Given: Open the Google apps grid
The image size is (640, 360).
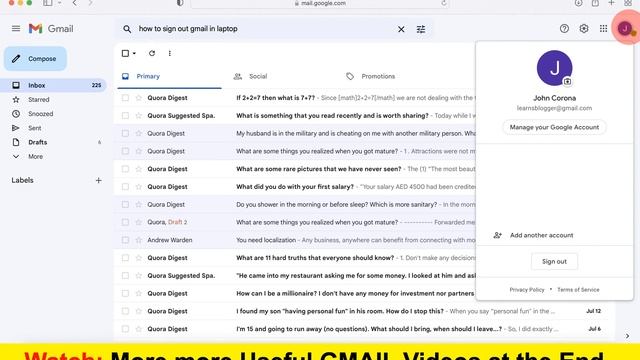Looking at the screenshot, I should tap(603, 29).
